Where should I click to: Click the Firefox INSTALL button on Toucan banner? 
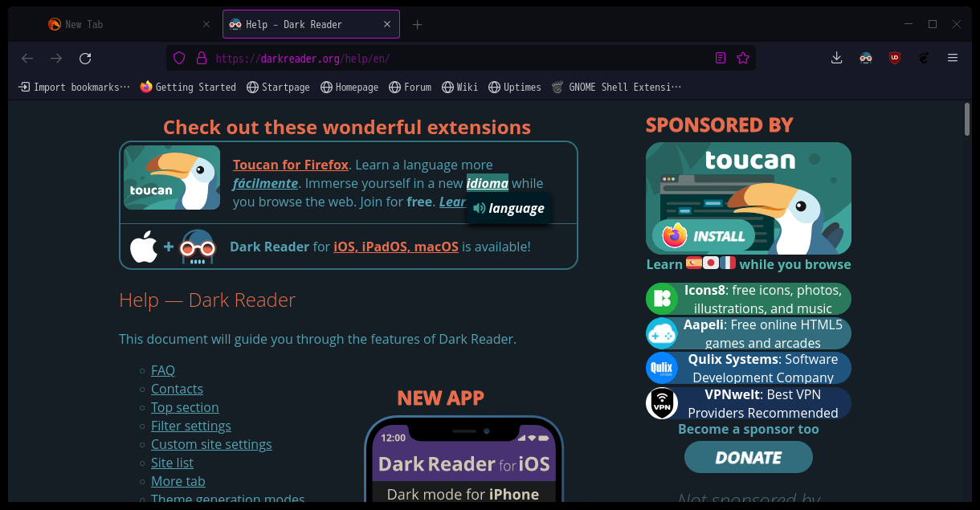pyautogui.click(x=704, y=236)
